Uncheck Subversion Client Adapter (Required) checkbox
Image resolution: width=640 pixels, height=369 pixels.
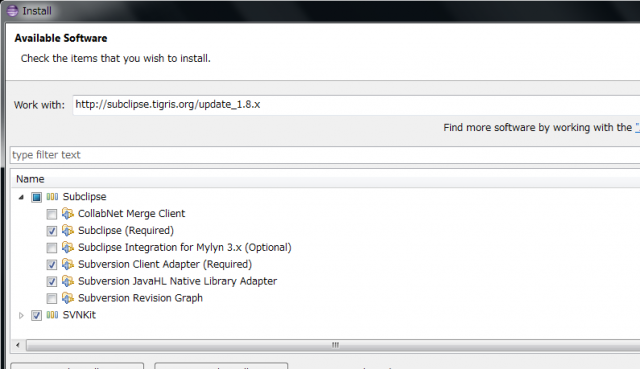point(52,265)
